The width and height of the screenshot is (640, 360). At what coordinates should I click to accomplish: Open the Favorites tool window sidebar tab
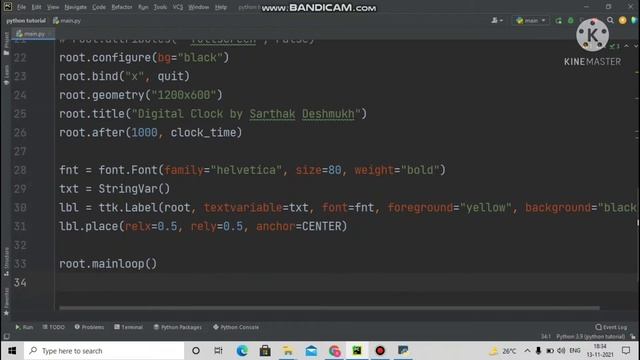[x=6, y=301]
